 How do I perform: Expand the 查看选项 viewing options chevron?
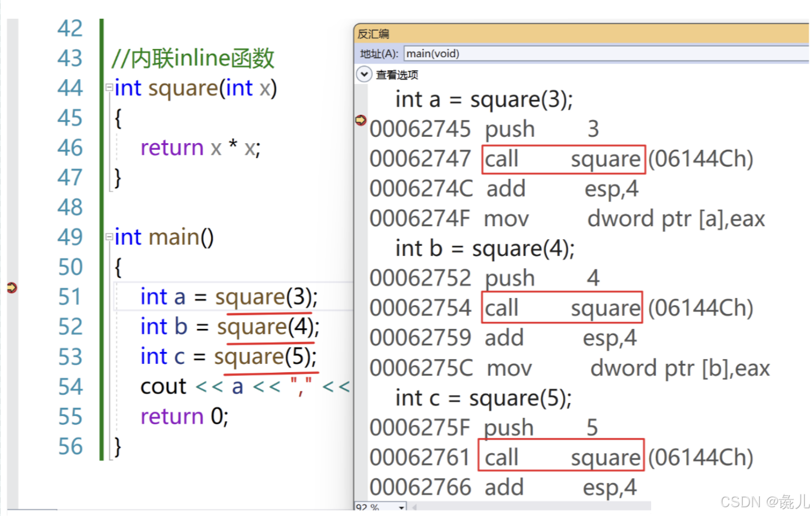[x=364, y=74]
